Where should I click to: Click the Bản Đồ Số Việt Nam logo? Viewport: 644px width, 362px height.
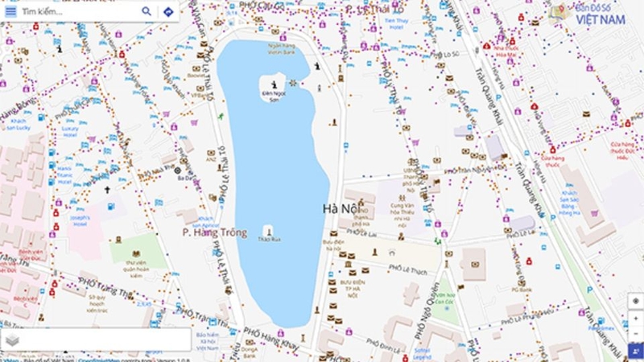pyautogui.click(x=588, y=14)
